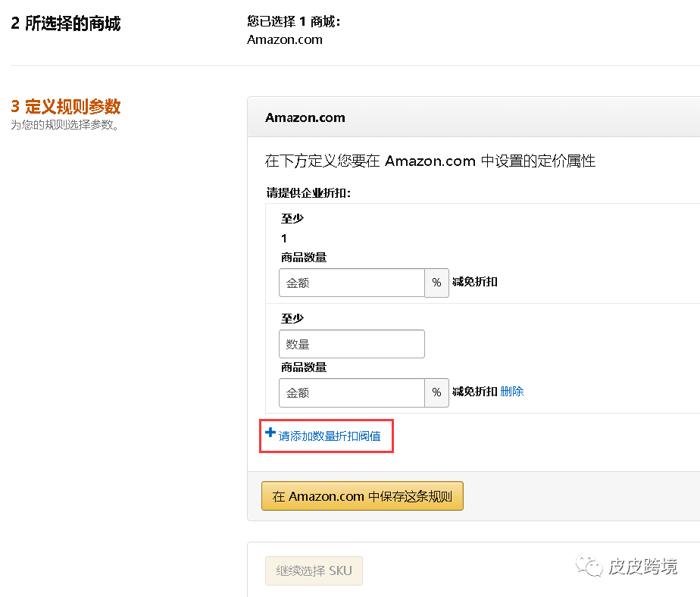Image resolution: width=700 pixels, height=597 pixels.
Task: Click the % symbol beside the second 金额 field
Action: [436, 392]
